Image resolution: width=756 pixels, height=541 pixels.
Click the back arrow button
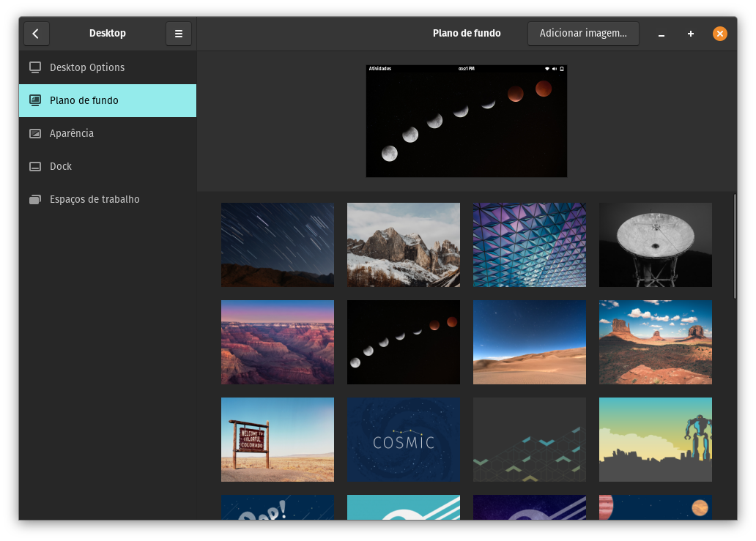36,34
